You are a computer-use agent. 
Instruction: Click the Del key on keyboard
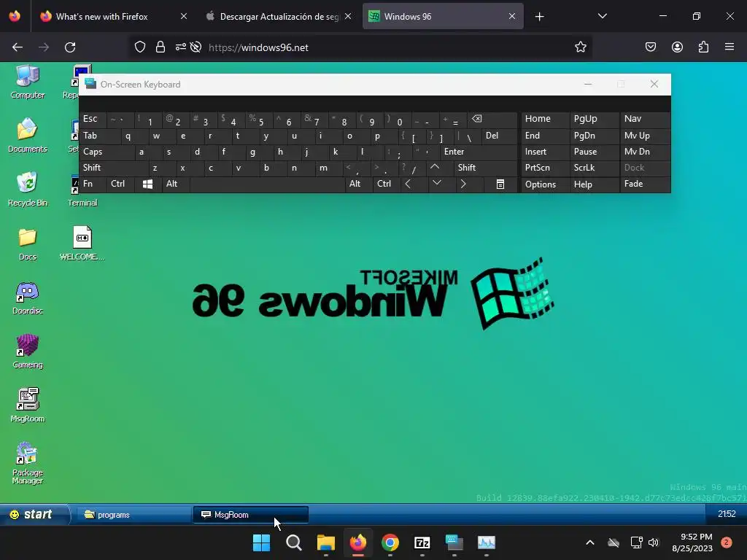click(x=499, y=136)
